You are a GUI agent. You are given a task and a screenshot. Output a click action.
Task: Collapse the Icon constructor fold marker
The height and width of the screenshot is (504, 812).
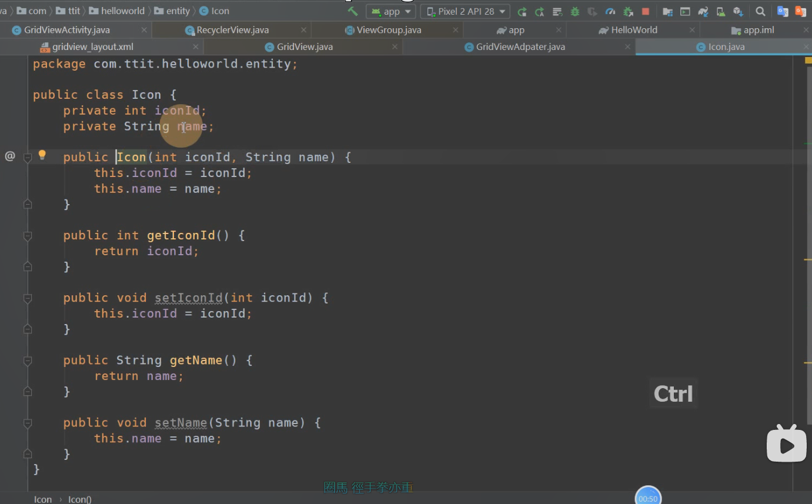(x=28, y=158)
